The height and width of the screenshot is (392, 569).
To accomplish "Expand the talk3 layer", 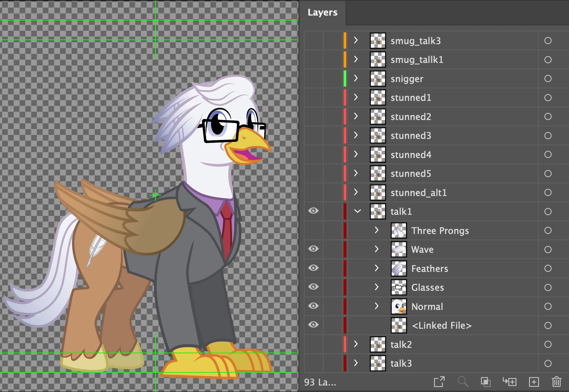I will pos(356,363).
